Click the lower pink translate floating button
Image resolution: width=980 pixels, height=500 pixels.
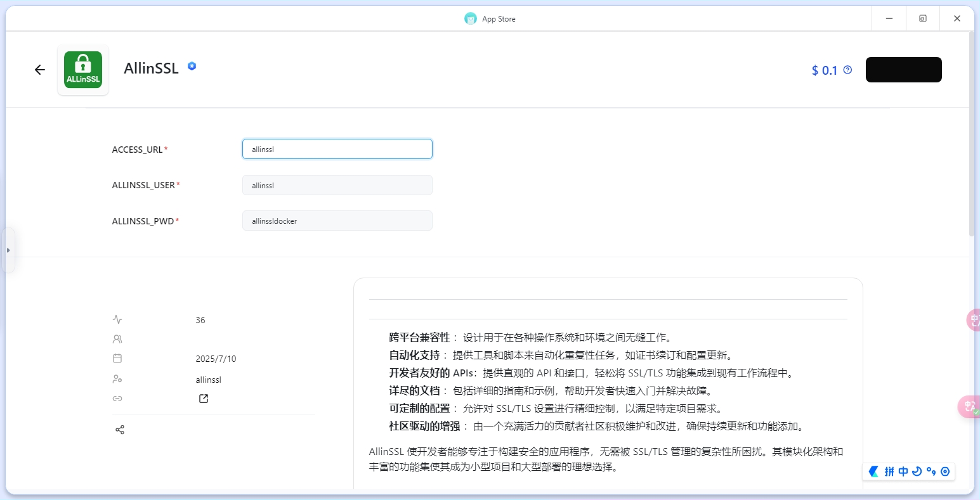click(x=969, y=406)
